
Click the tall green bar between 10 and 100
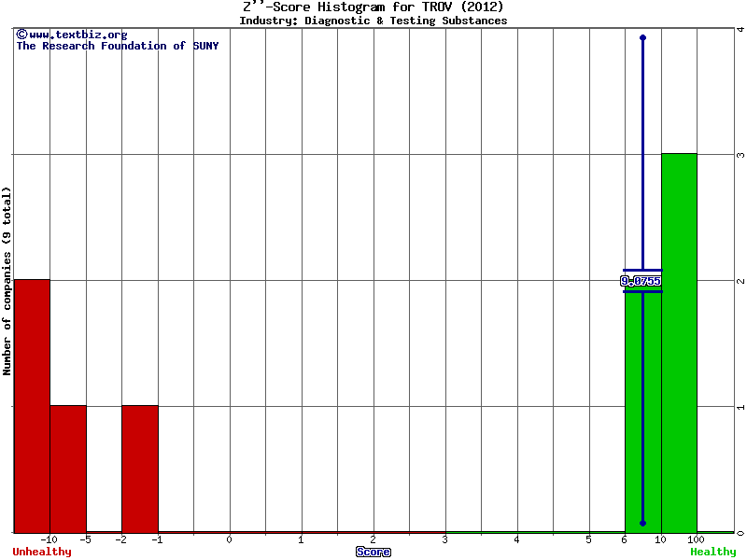(x=680, y=343)
